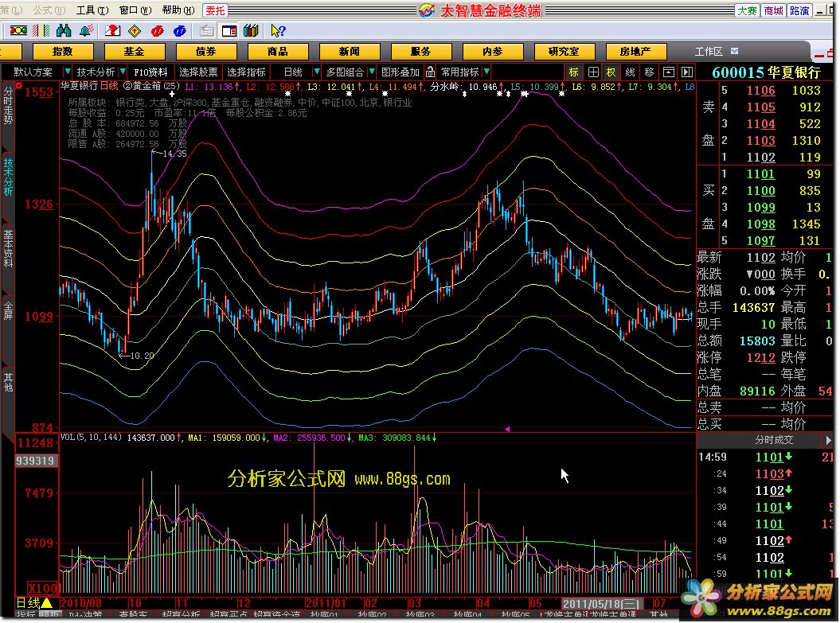
Task: Switch to the 其他 side tab
Action: tap(8, 382)
